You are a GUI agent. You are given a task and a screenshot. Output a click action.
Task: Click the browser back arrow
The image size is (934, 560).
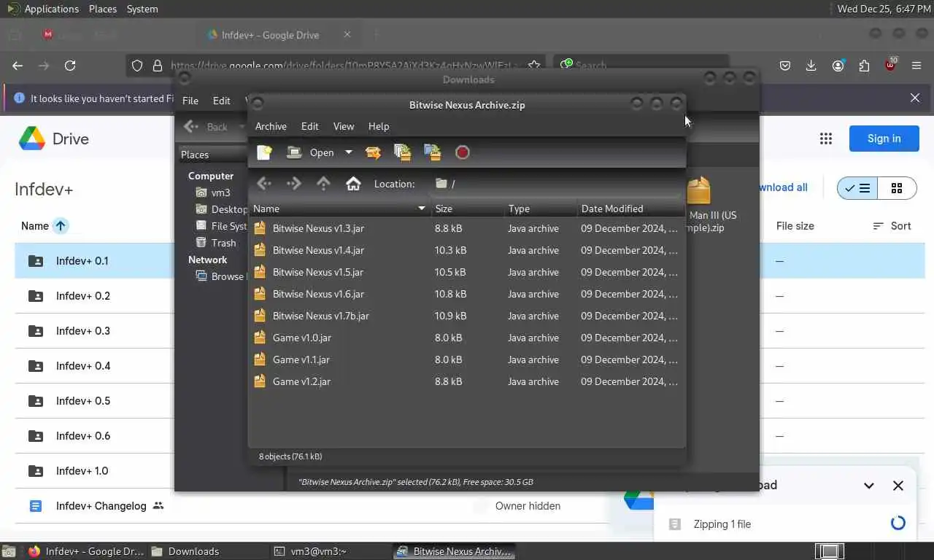pyautogui.click(x=18, y=66)
